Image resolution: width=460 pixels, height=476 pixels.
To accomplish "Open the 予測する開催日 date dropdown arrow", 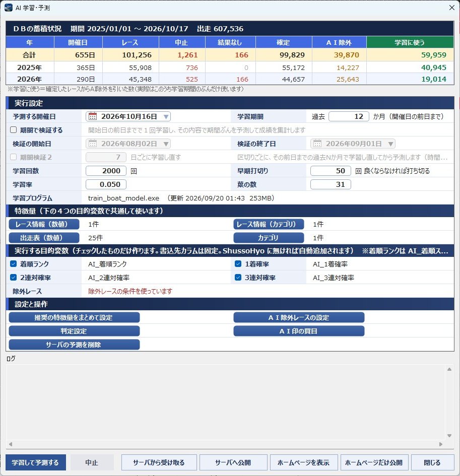I will tap(166, 117).
